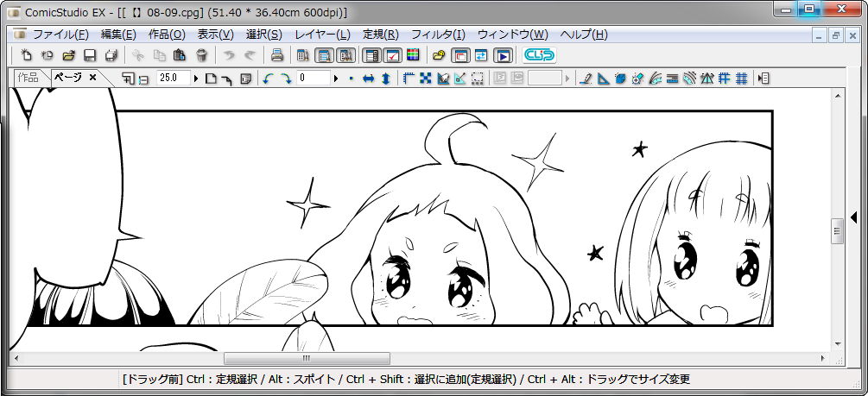The height and width of the screenshot is (396, 868).
Task: Toggle the pressed striped panel button
Action: pyautogui.click(x=372, y=55)
